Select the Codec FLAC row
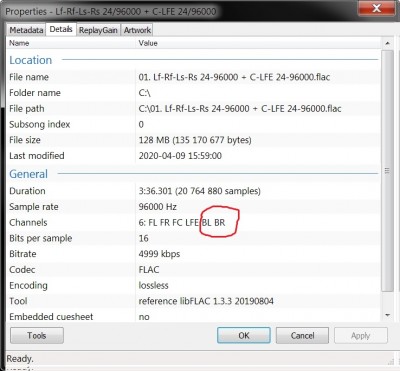Viewport: 400px width, 371px height. [x=193, y=269]
